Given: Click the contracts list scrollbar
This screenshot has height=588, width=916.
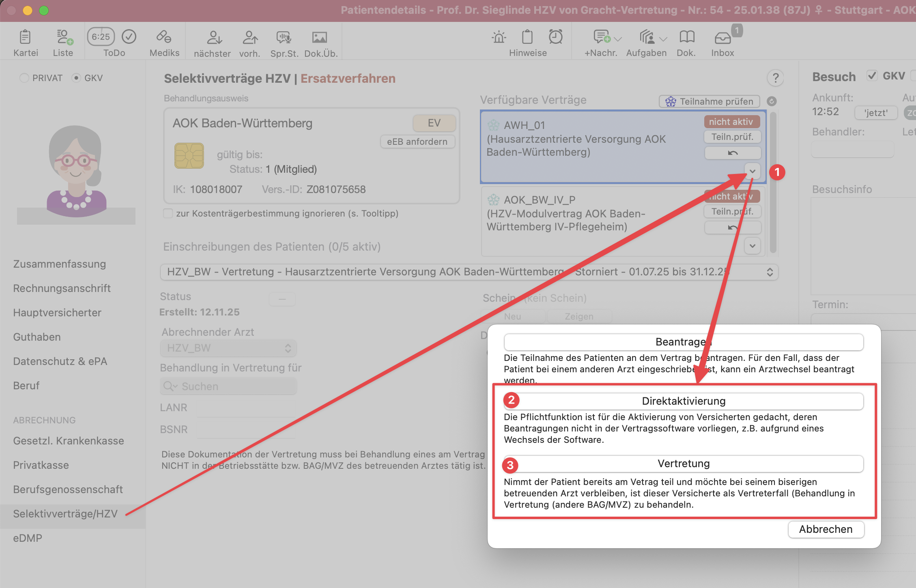Looking at the screenshot, I should coord(773,182).
